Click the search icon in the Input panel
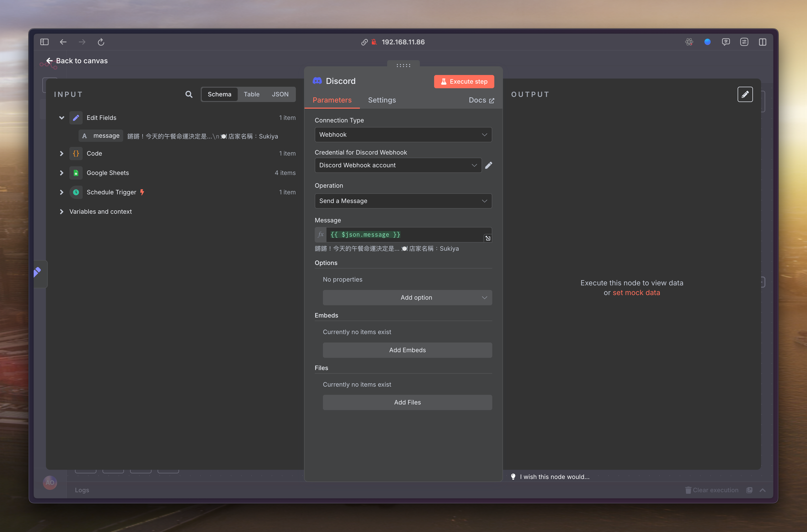The image size is (807, 532). [x=189, y=94]
